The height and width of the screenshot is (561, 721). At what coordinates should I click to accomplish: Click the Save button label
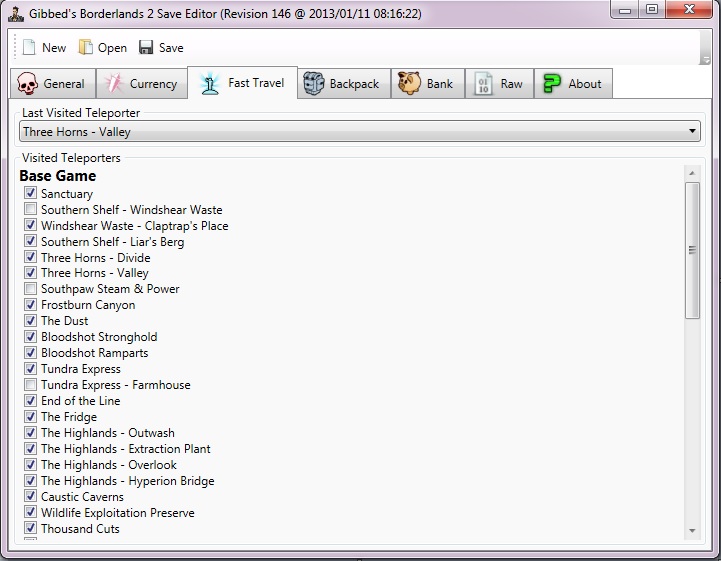pos(171,48)
